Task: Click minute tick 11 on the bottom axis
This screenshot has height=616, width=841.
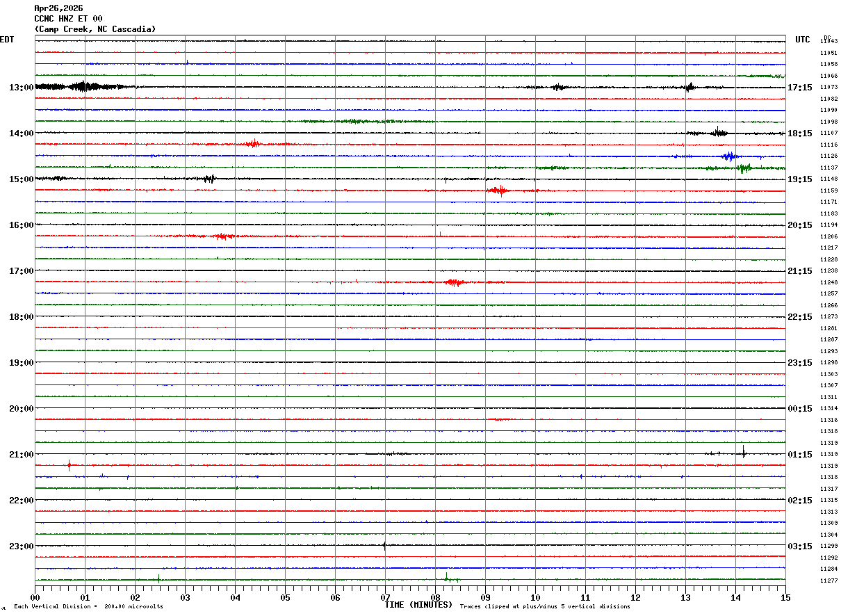Action: [585, 597]
